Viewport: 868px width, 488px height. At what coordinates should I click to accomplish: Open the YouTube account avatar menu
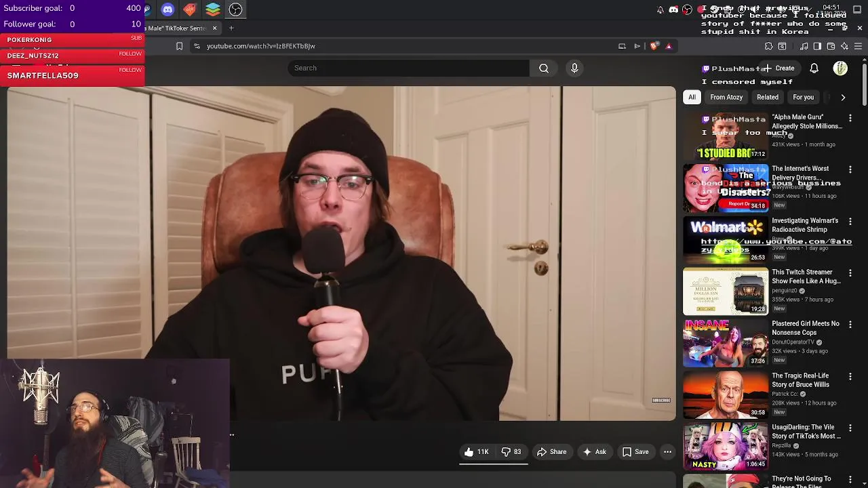point(840,68)
